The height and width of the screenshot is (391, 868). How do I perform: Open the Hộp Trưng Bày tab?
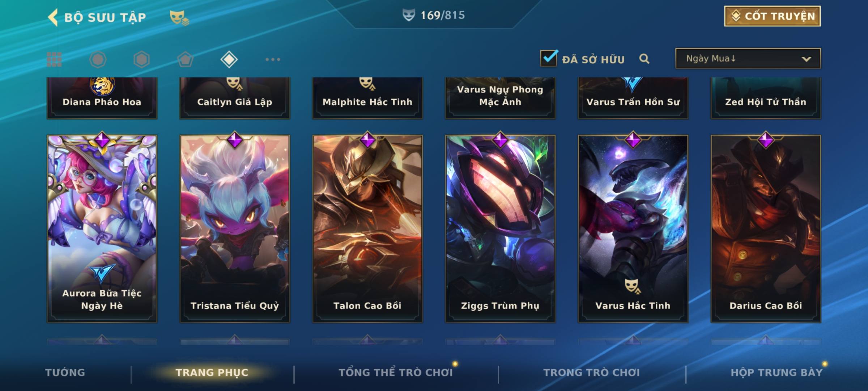776,373
